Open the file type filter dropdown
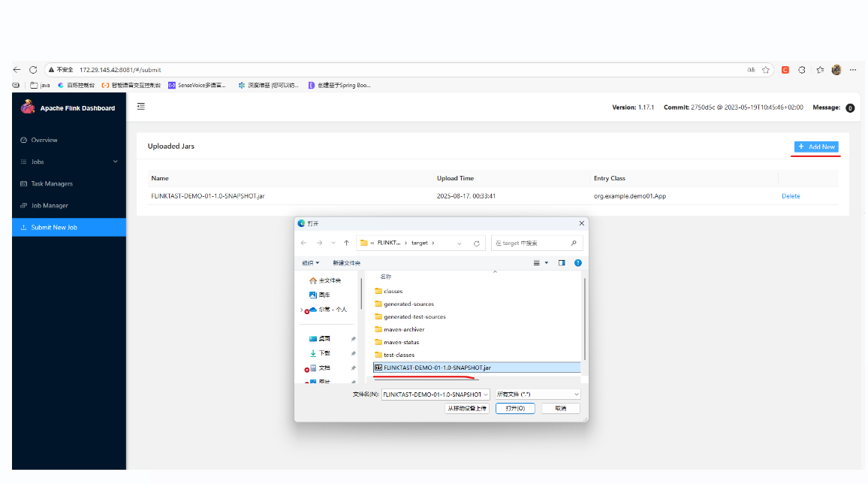 click(537, 395)
